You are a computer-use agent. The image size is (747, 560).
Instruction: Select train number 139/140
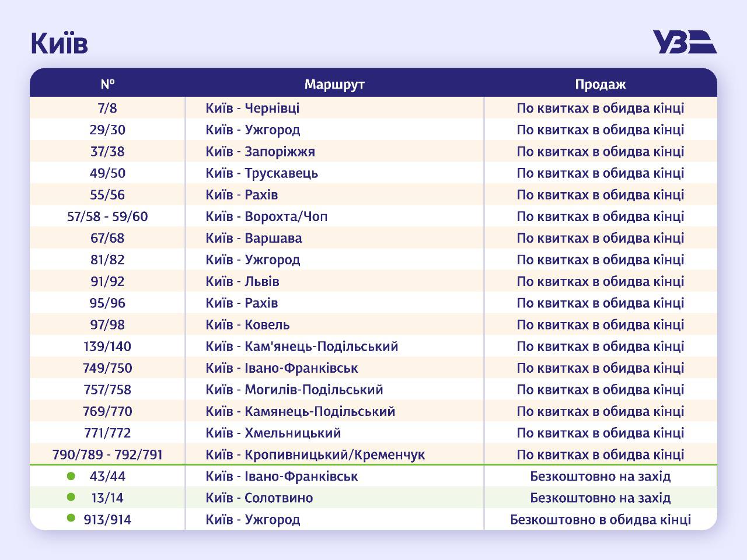coord(107,346)
